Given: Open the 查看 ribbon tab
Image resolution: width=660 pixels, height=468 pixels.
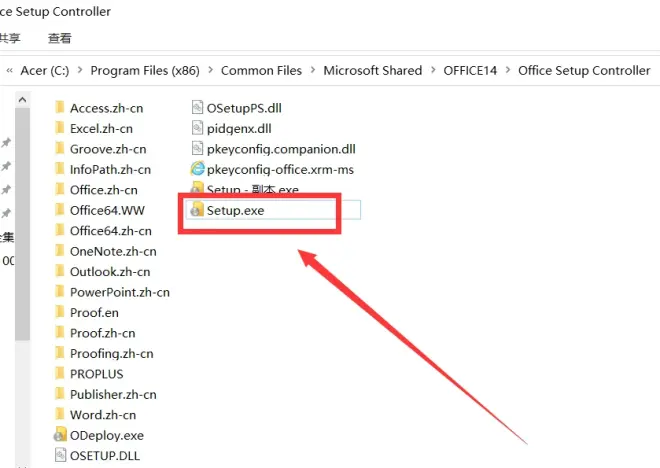Looking at the screenshot, I should click(59, 38).
